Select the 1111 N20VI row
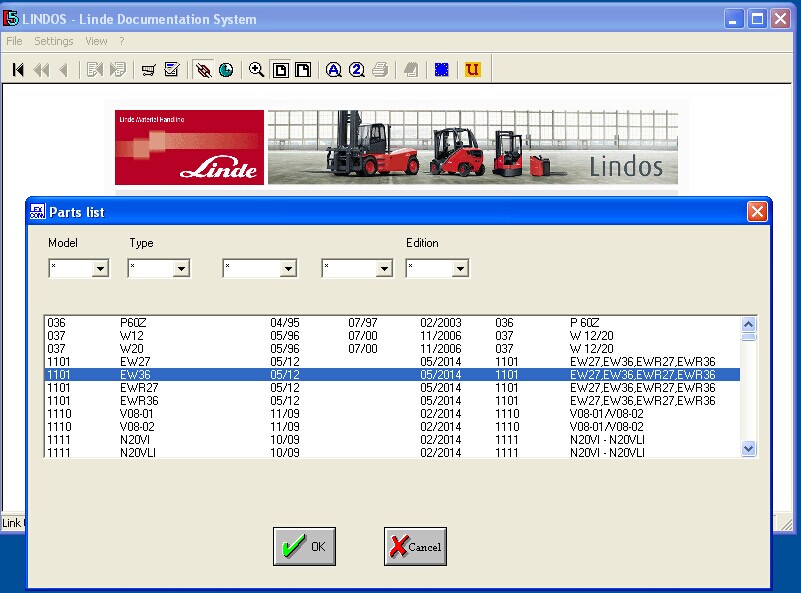The height and width of the screenshot is (593, 801). [x=392, y=440]
